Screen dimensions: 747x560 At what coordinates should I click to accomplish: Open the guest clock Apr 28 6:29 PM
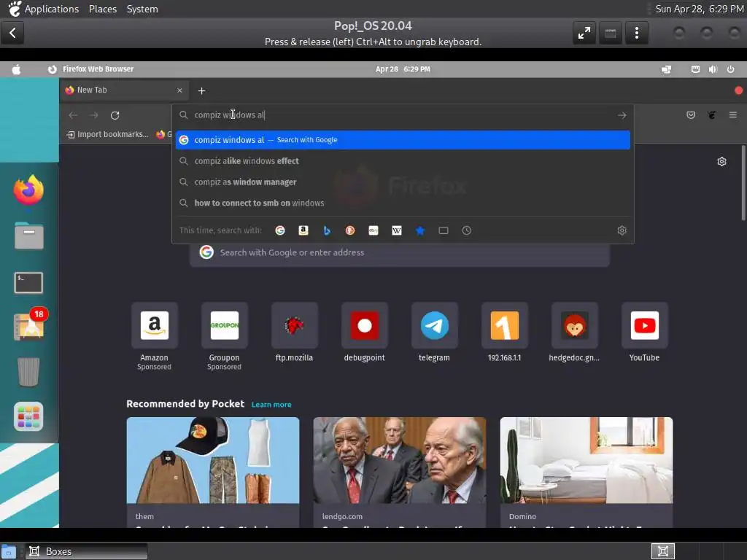pos(403,69)
